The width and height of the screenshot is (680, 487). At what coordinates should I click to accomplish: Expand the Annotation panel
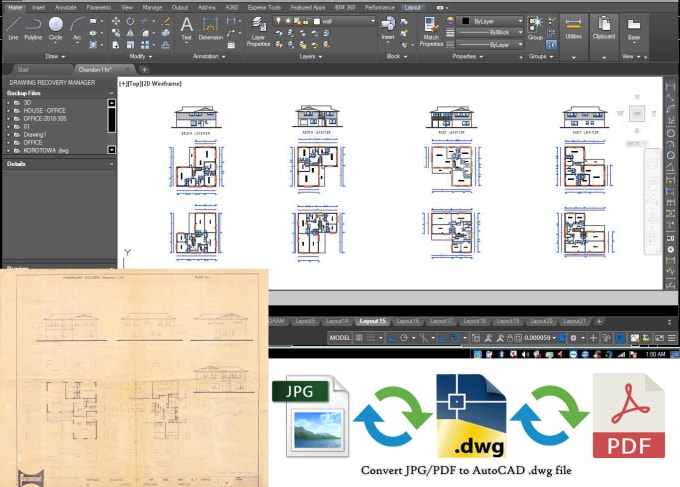pos(209,56)
